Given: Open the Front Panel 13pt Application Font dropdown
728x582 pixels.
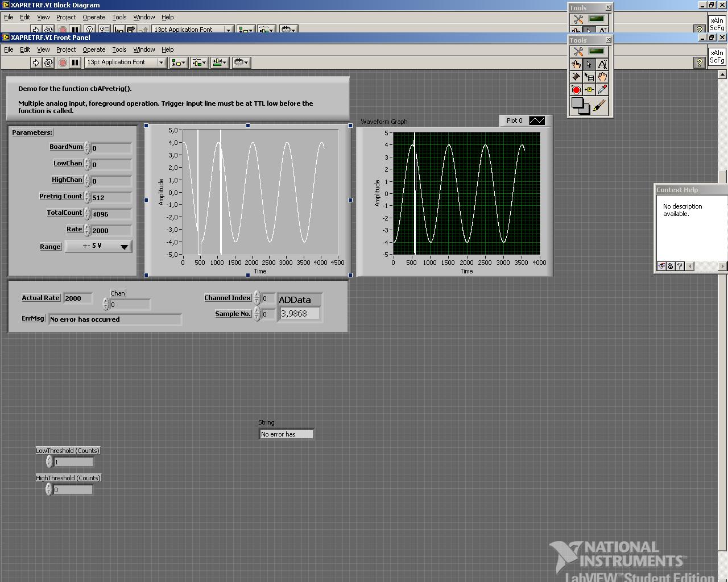Looking at the screenshot, I should point(125,63).
